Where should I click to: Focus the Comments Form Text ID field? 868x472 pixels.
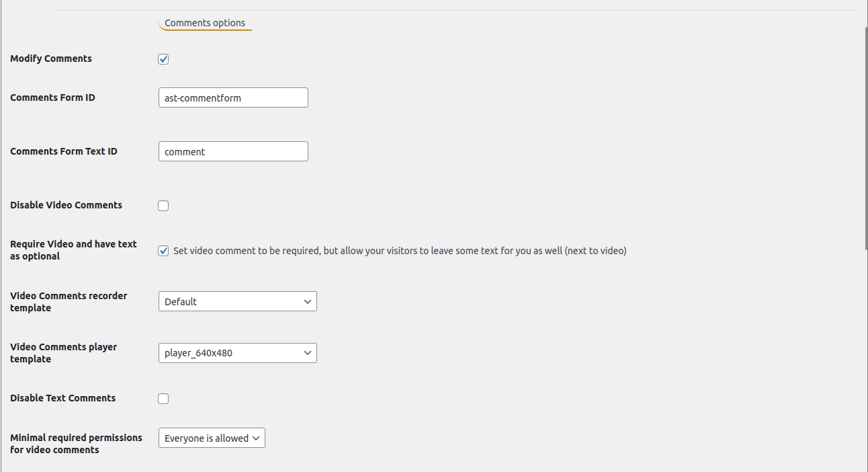pyautogui.click(x=233, y=151)
